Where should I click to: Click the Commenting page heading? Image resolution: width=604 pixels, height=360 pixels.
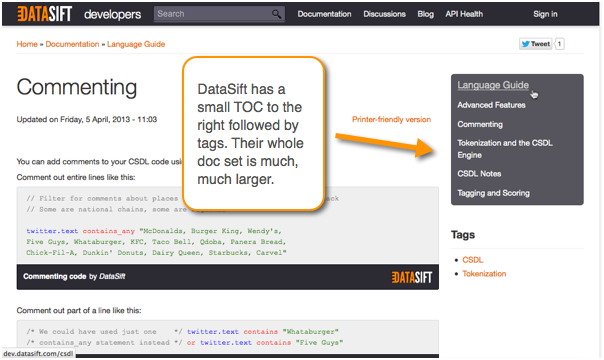[77, 87]
